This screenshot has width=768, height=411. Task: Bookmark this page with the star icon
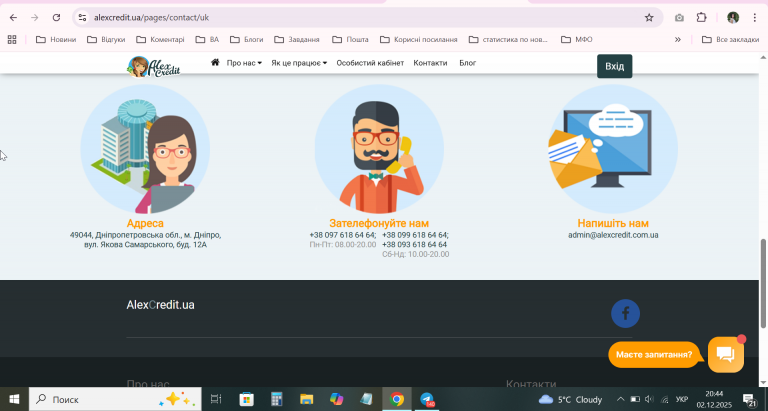(x=649, y=18)
